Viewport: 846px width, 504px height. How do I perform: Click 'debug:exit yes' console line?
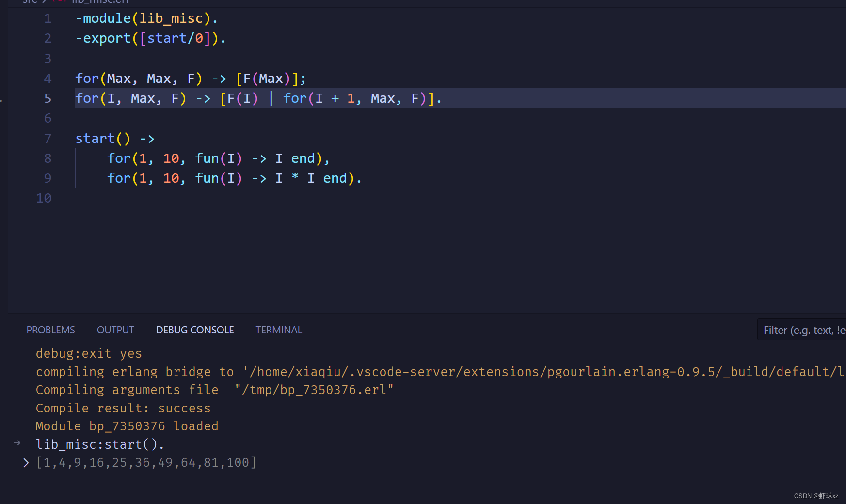click(89, 354)
